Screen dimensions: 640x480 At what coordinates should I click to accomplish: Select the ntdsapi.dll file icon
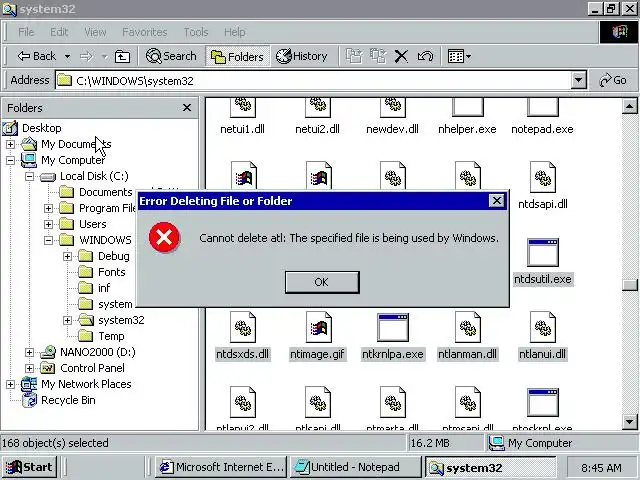click(543, 177)
